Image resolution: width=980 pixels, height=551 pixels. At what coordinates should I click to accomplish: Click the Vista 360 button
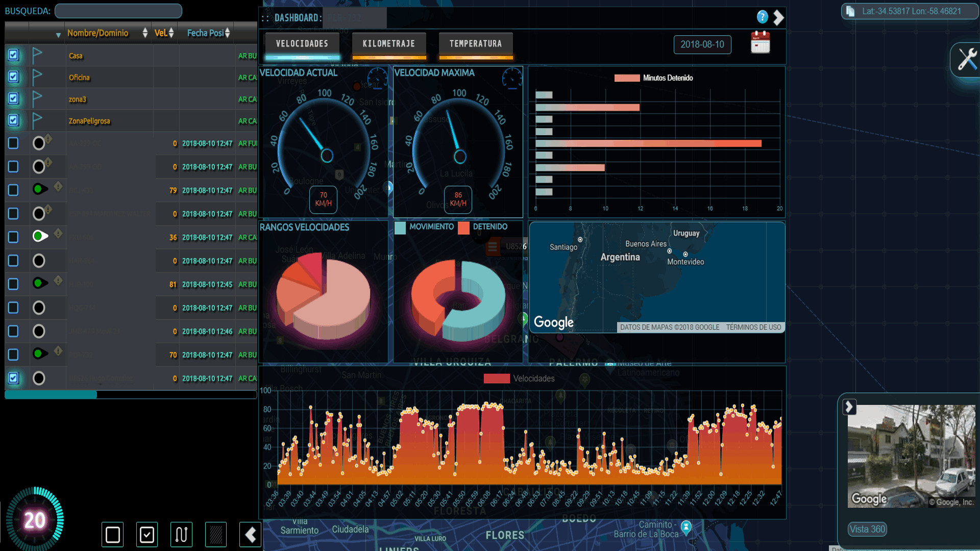pos(867,529)
